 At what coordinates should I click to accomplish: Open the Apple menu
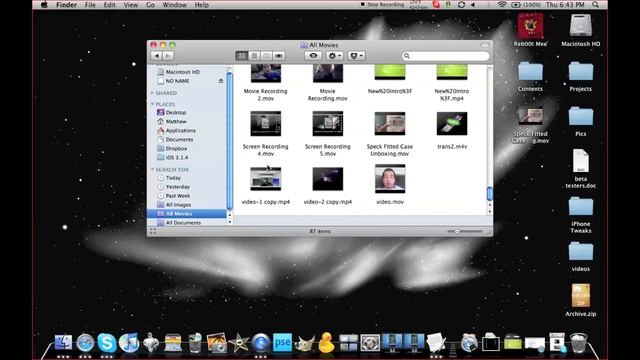point(44,5)
